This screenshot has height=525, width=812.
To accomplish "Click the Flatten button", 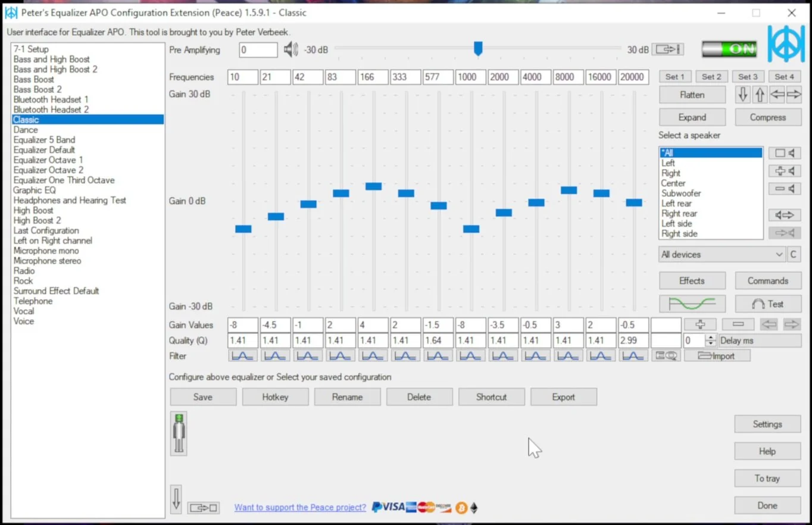I will pos(692,95).
